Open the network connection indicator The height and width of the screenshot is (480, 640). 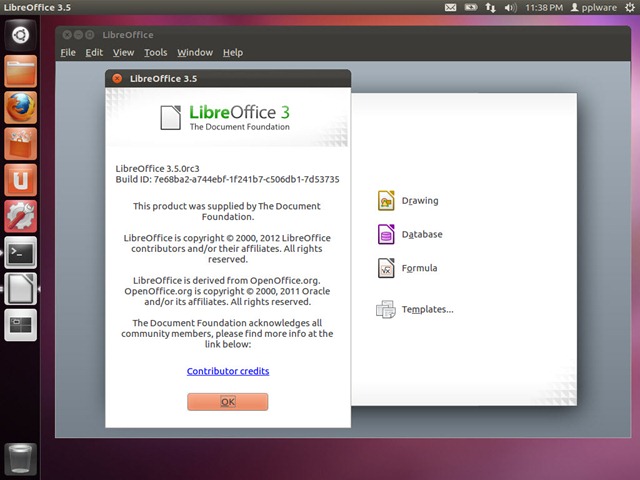coord(490,7)
